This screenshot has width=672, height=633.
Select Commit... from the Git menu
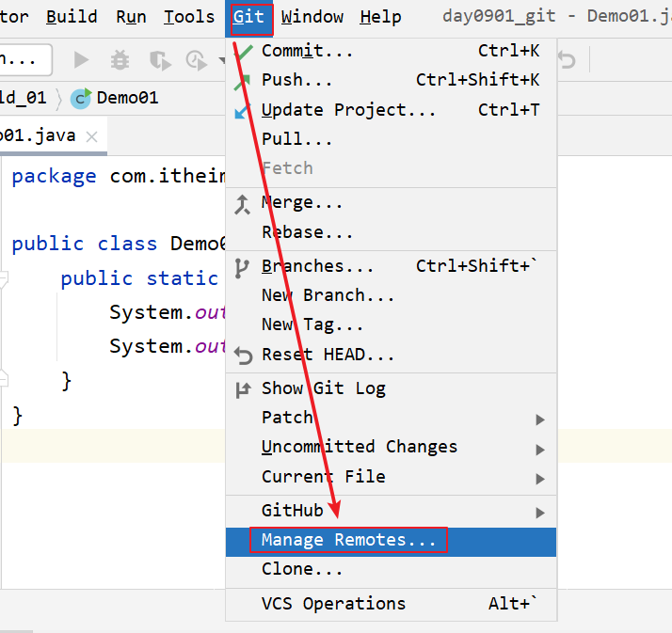coord(307,51)
